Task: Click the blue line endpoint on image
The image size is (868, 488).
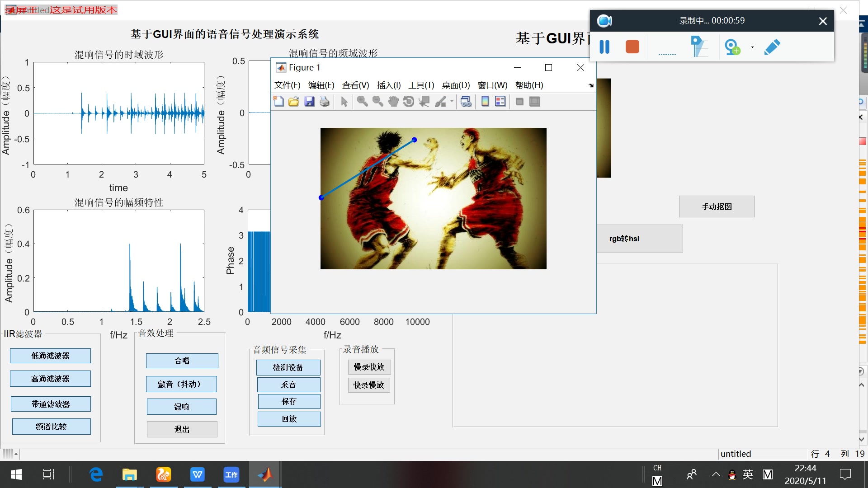Action: tap(414, 140)
